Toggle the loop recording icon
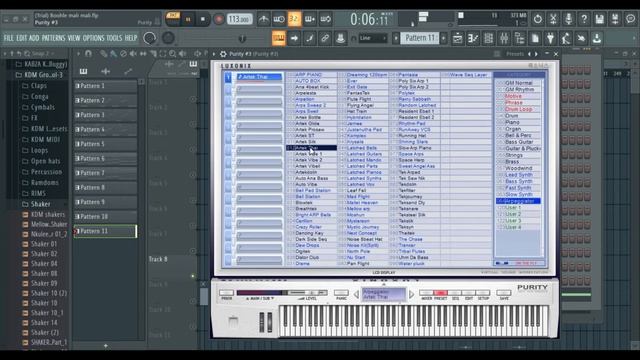Viewport: 640px width, 360px height. 326,19
